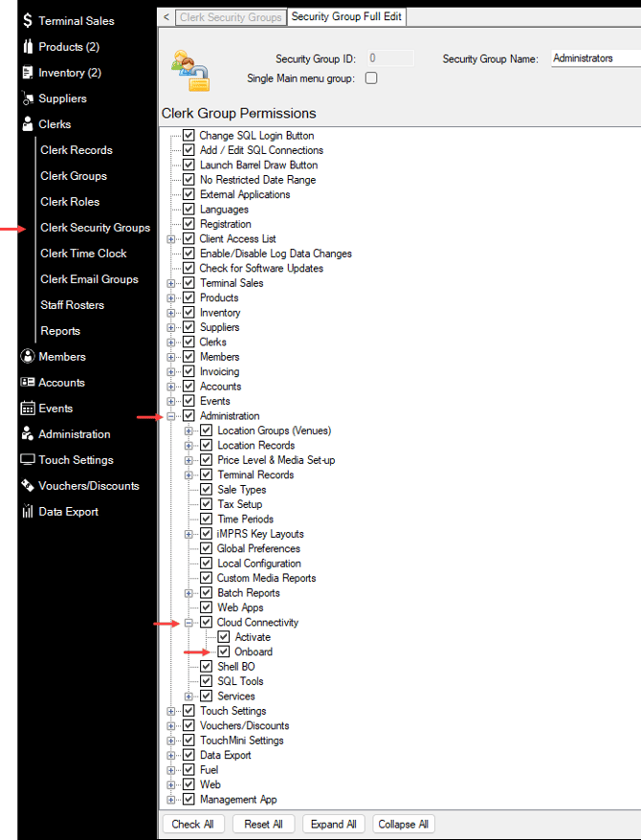Click the Vouchers/Discounts tag icon

coord(28,485)
